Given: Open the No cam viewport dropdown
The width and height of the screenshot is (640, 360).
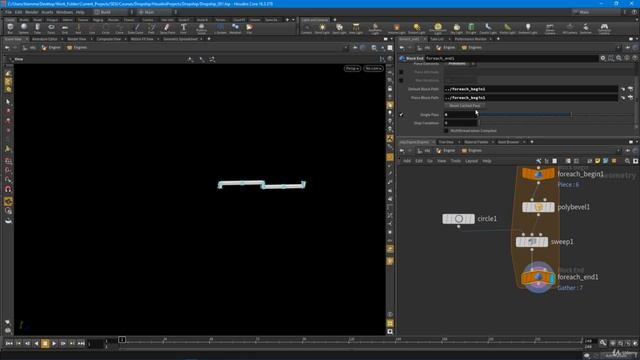Looking at the screenshot, I should click(x=373, y=69).
